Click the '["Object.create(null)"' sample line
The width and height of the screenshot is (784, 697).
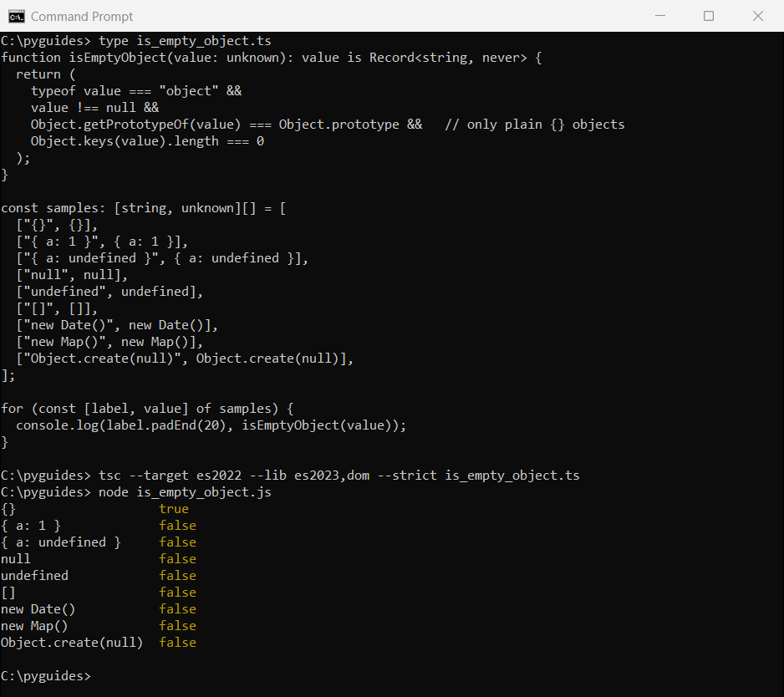185,359
